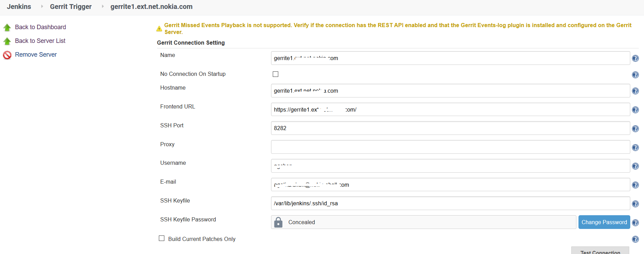
Task: Open help for No Connection On Startup
Action: click(635, 75)
